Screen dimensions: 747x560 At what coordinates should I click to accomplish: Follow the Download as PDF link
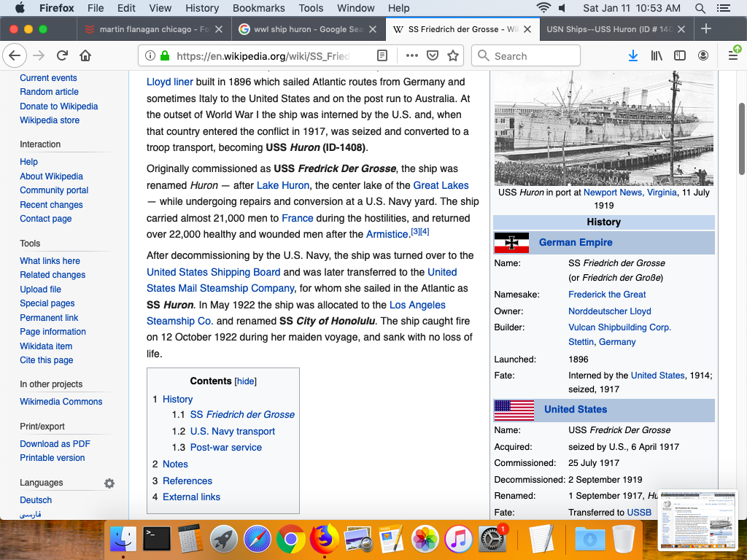tap(55, 443)
